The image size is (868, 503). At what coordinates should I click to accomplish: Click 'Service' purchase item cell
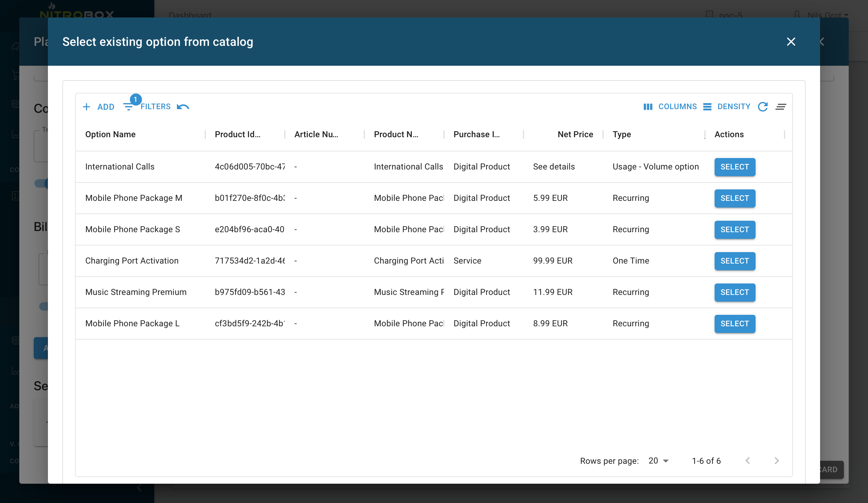[467, 261]
